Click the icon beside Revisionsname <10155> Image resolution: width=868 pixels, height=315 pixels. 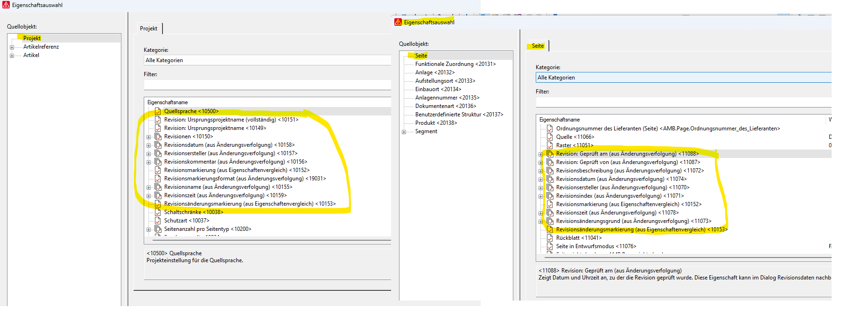(158, 187)
